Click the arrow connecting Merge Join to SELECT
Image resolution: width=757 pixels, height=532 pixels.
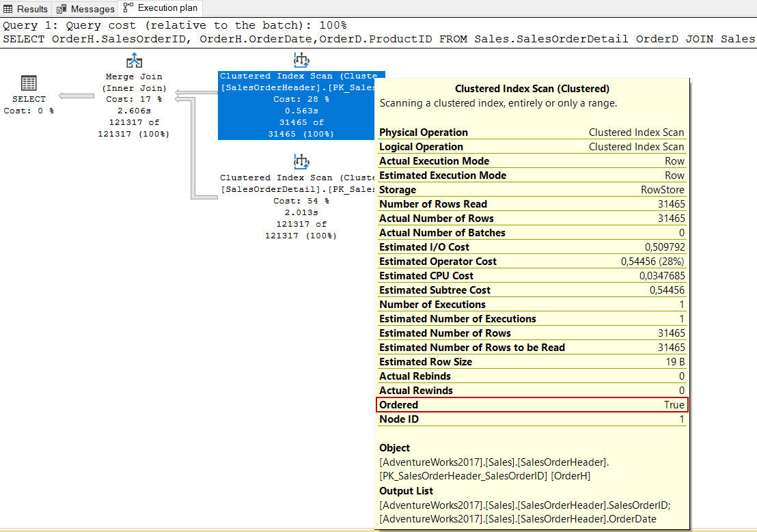click(77, 96)
